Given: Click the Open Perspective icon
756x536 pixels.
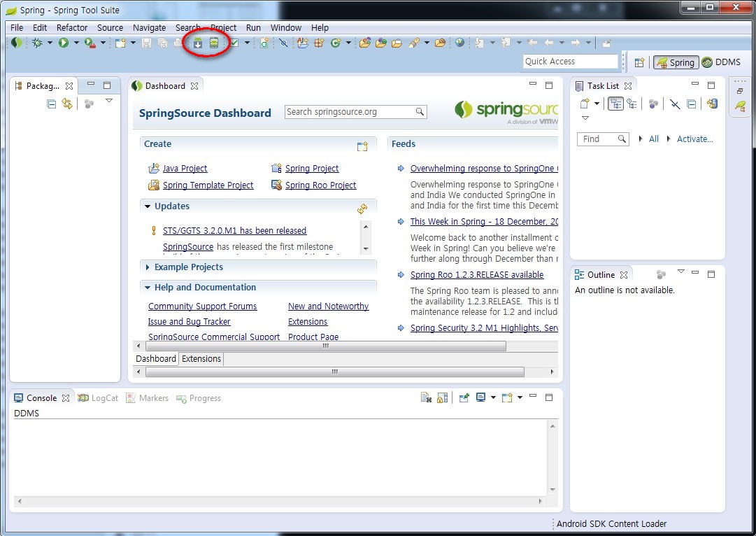Looking at the screenshot, I should click(639, 62).
